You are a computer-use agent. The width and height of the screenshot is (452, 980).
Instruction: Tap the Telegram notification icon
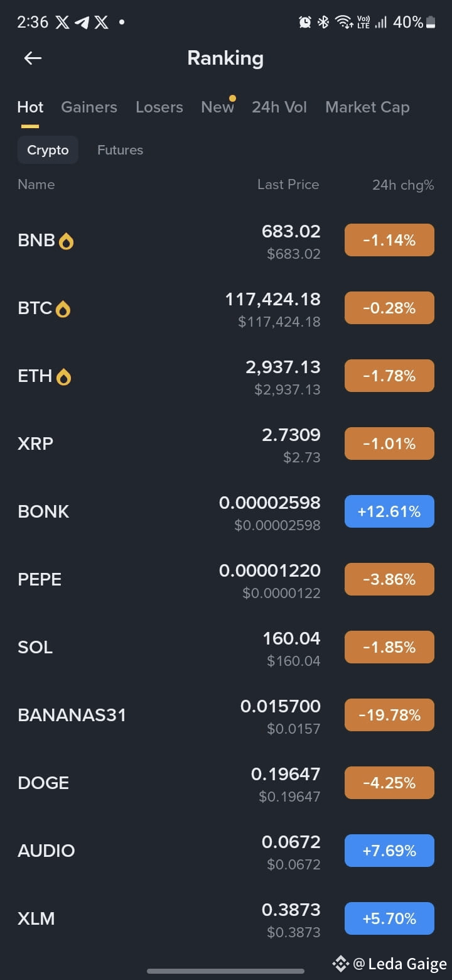[82, 23]
